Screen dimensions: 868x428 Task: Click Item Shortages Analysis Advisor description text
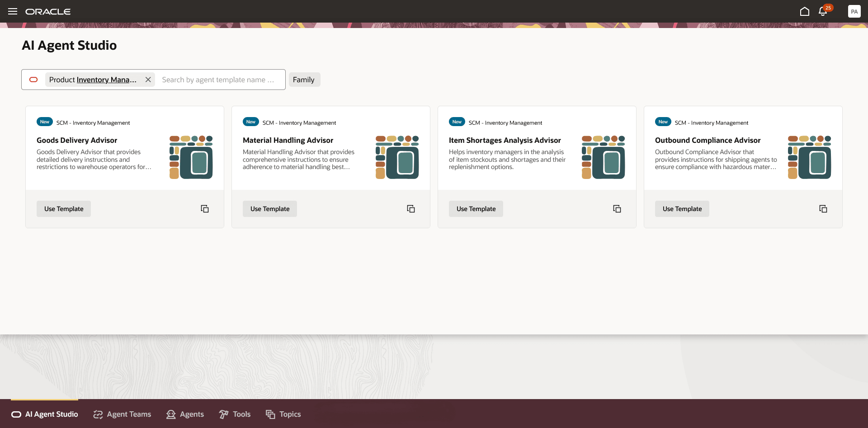coord(507,160)
